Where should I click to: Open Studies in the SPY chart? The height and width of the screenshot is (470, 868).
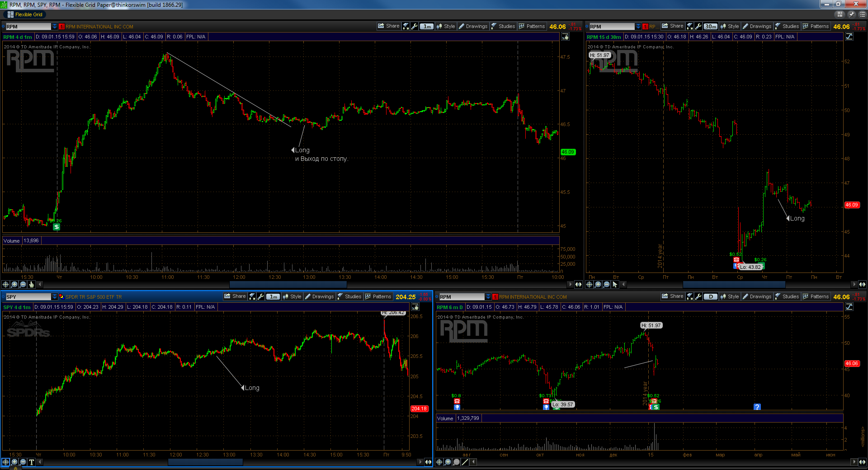pos(349,296)
